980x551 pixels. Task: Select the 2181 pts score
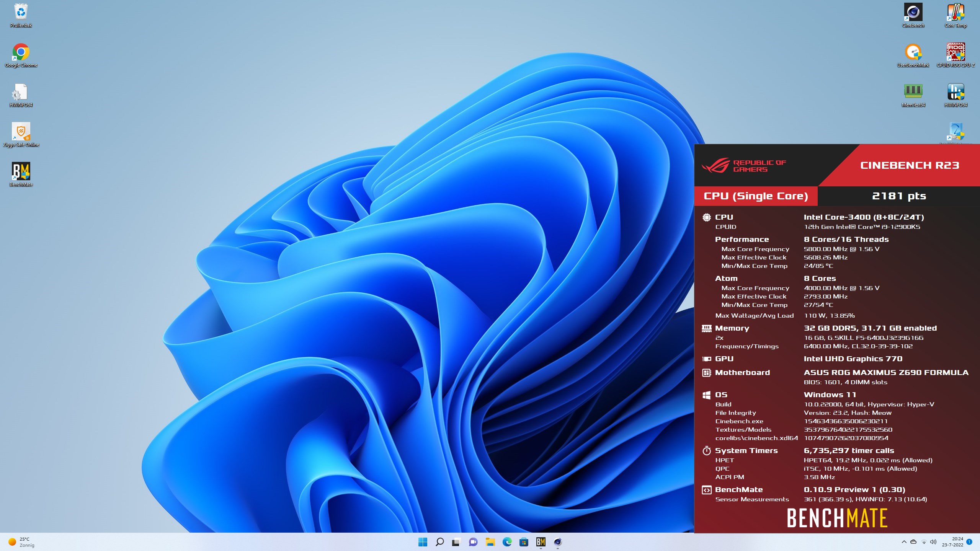[899, 196]
